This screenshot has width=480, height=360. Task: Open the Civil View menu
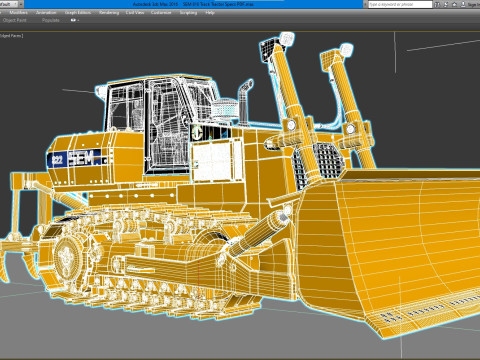(x=135, y=13)
